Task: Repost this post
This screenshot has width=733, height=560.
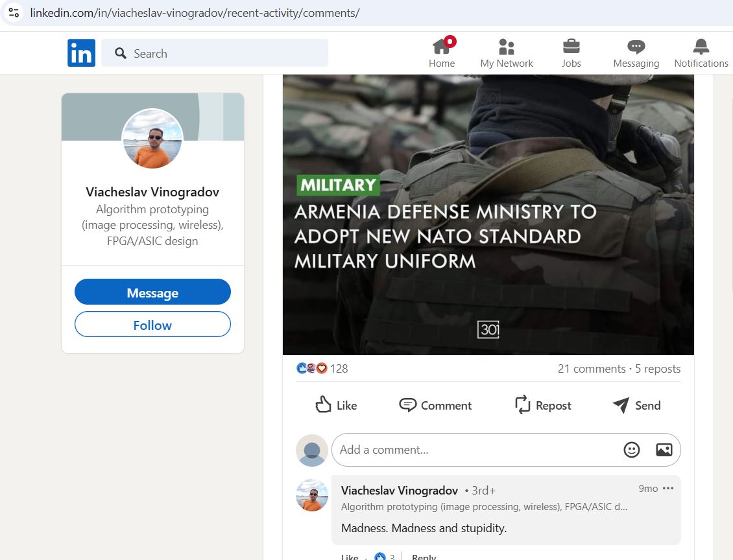Action: (543, 405)
